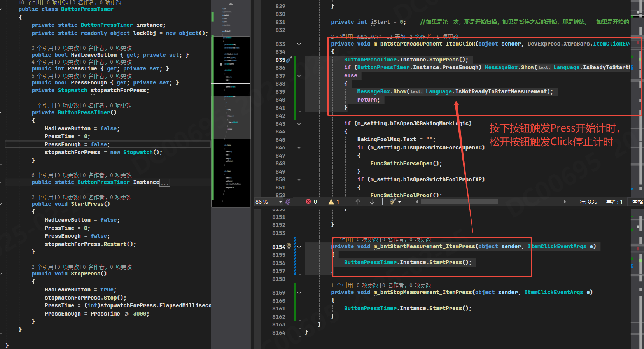Click the references CodeLens above PressTime property
The height and width of the screenshot is (349, 644).
82,62
